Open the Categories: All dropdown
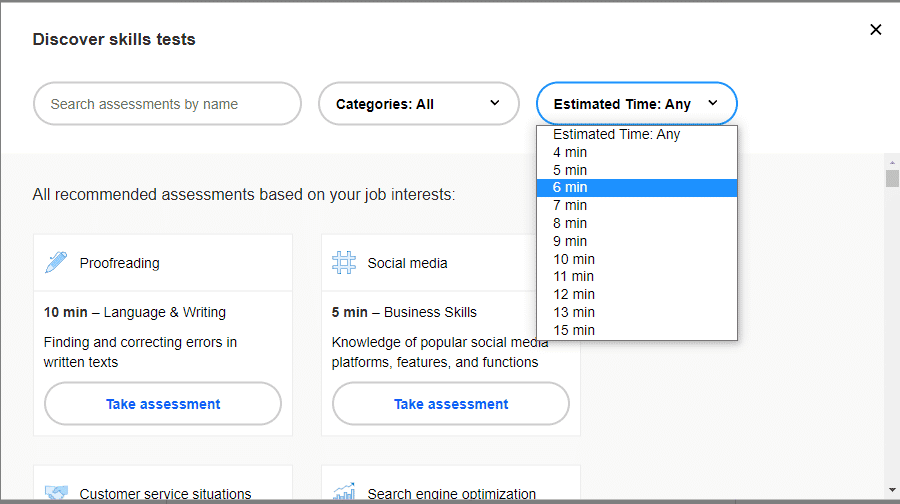The width and height of the screenshot is (900, 504). tap(418, 104)
